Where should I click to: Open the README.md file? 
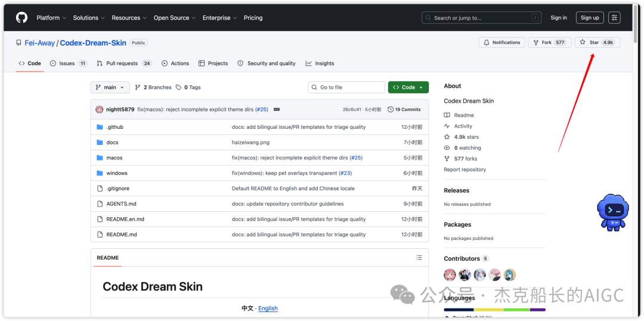(x=122, y=234)
